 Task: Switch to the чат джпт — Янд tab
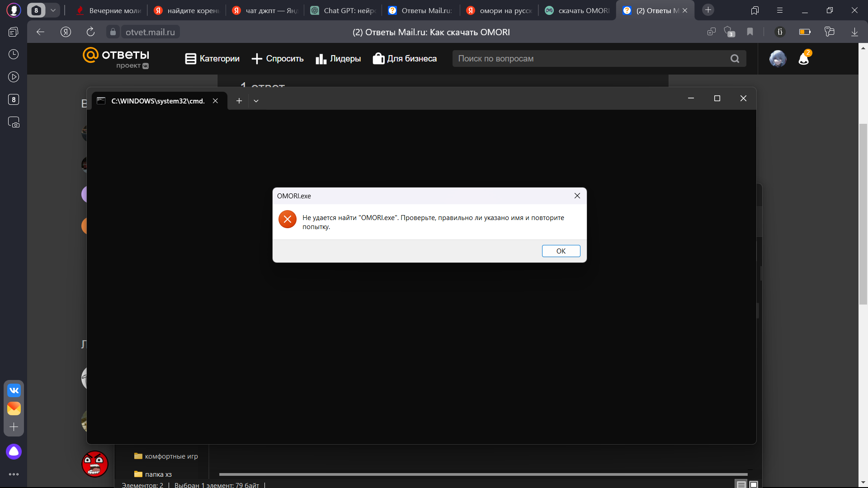pyautogui.click(x=265, y=10)
